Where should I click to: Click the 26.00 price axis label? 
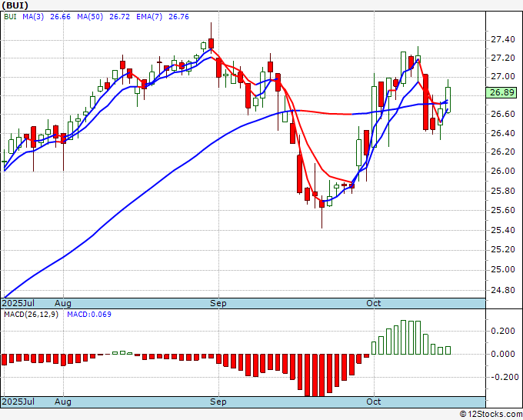pos(503,171)
